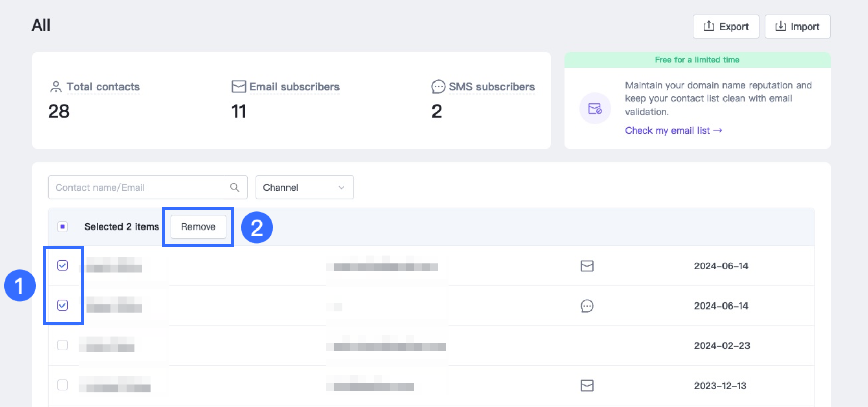Click the Remove button
The width and height of the screenshot is (868, 407).
tap(198, 227)
